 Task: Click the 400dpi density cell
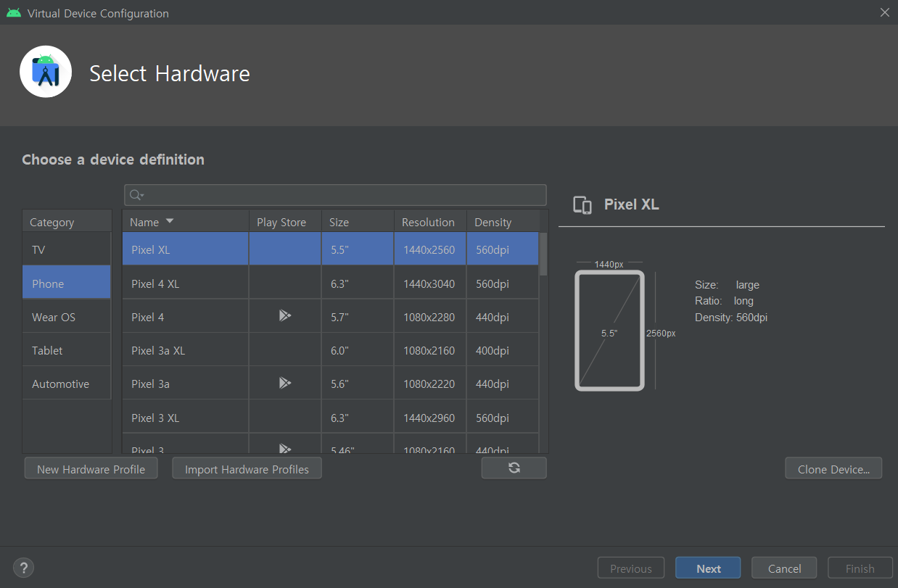click(503, 350)
